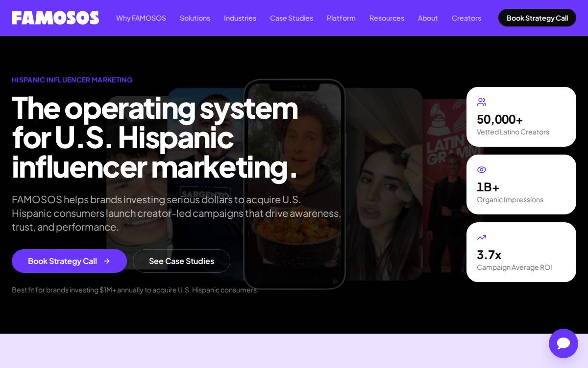Click the eye icon above 1B+
588x368 pixels.
point(482,170)
